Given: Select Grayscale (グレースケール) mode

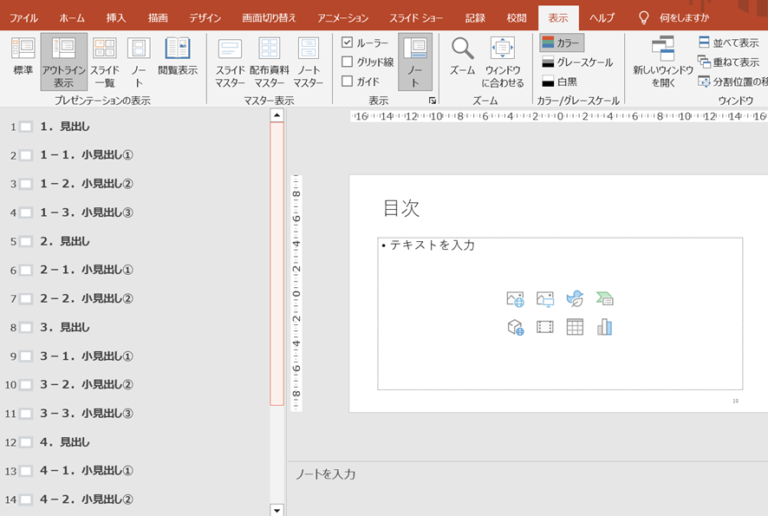Looking at the screenshot, I should [577, 62].
